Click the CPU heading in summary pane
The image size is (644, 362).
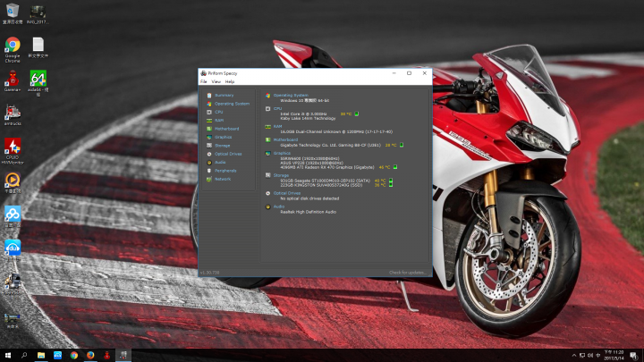(x=277, y=109)
